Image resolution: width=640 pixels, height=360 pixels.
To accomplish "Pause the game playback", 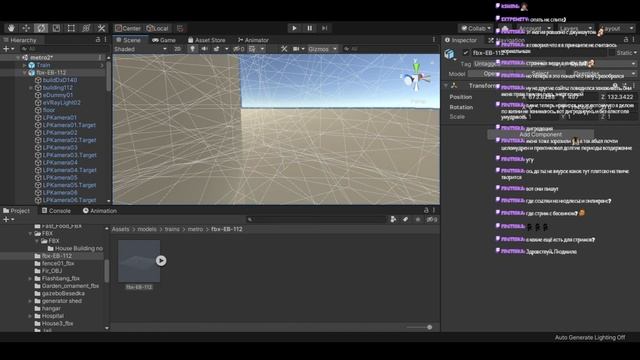I will coord(309,28).
